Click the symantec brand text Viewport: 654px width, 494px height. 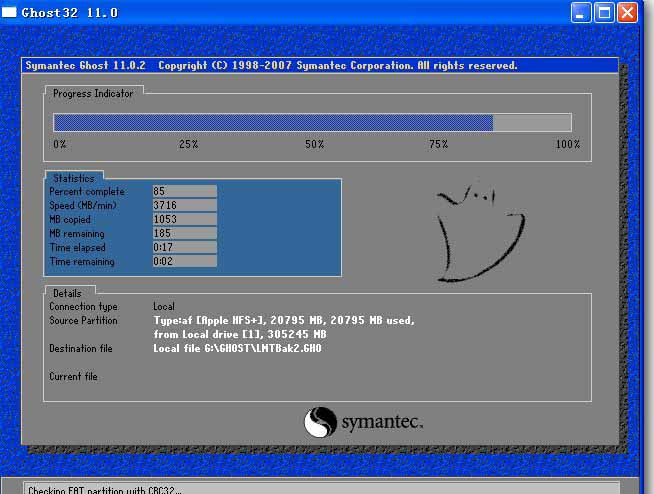(382, 422)
